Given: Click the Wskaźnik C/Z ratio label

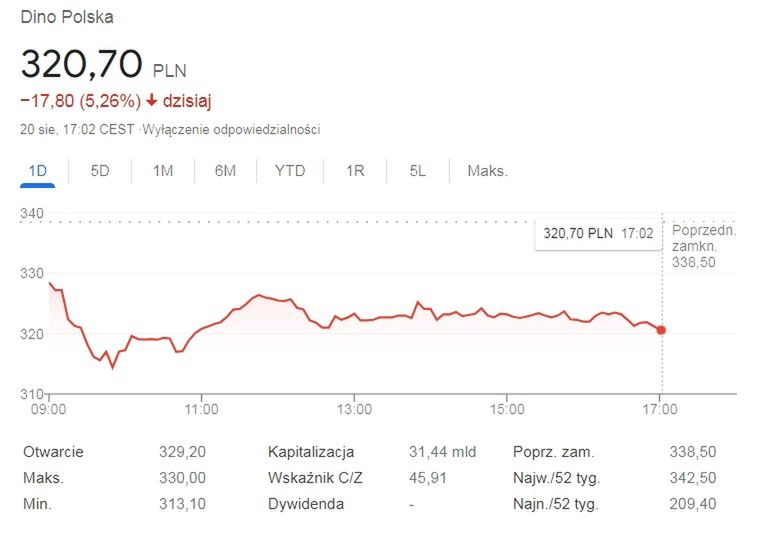Looking at the screenshot, I should (x=315, y=478).
